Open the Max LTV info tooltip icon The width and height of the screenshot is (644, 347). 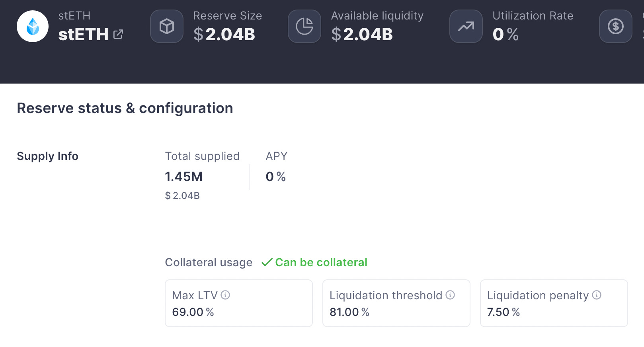point(225,295)
